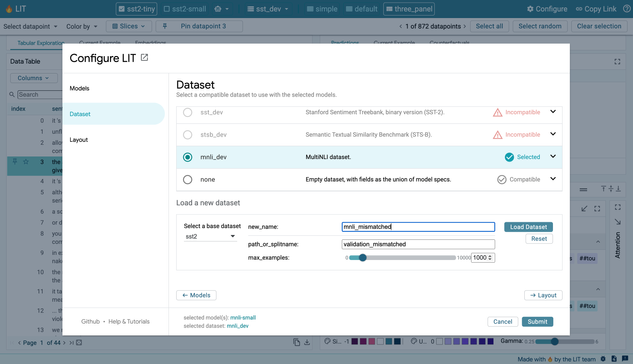
Task: Switch to the three_panel layout
Action: (x=409, y=9)
